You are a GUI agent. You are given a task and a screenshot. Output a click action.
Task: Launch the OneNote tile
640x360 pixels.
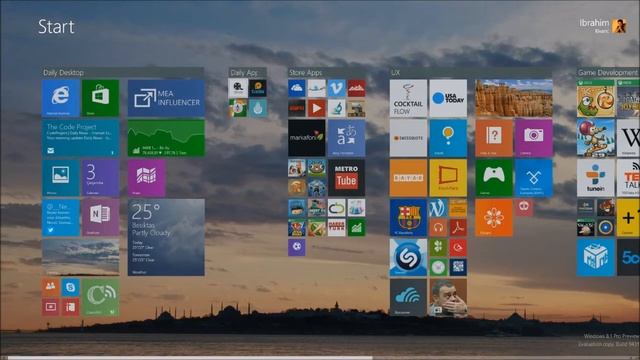[x=100, y=218]
